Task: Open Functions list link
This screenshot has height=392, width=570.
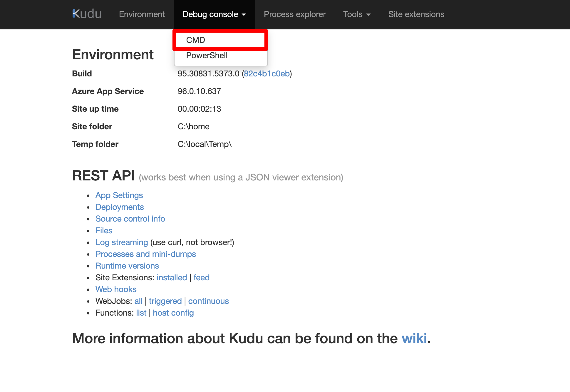Action: [x=141, y=313]
